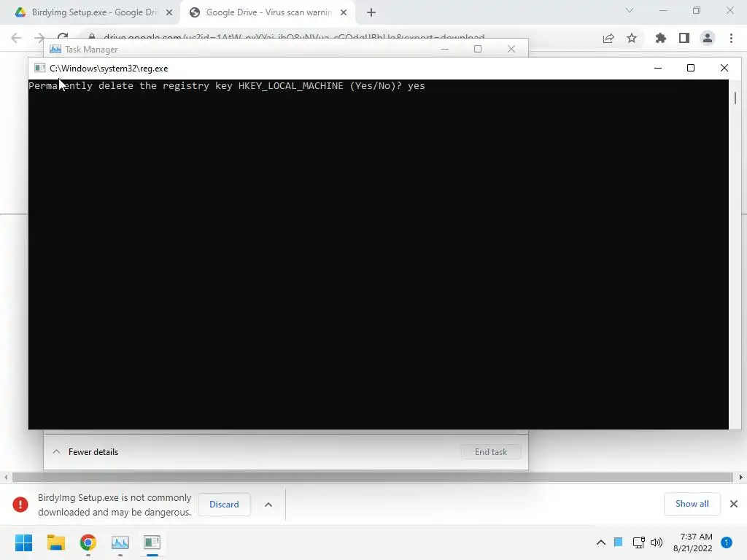
Task: Open Chrome extensions puzzle icon
Action: point(661,38)
